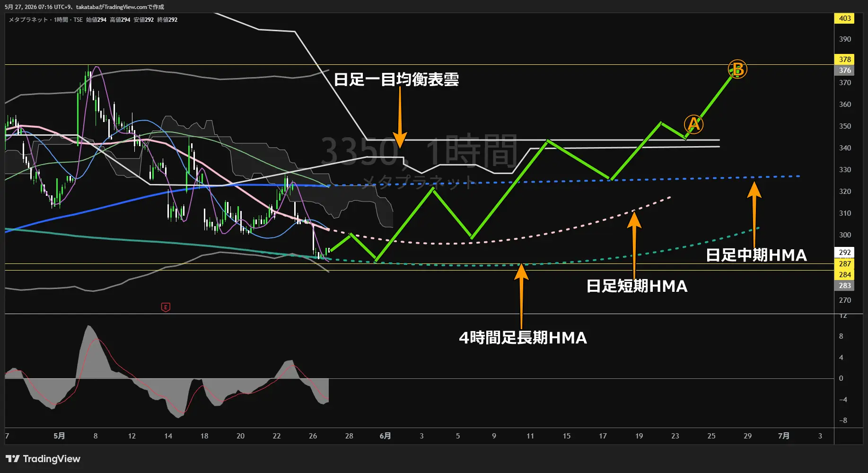Click date 22 on the time axis
868x473 pixels.
coord(277,436)
